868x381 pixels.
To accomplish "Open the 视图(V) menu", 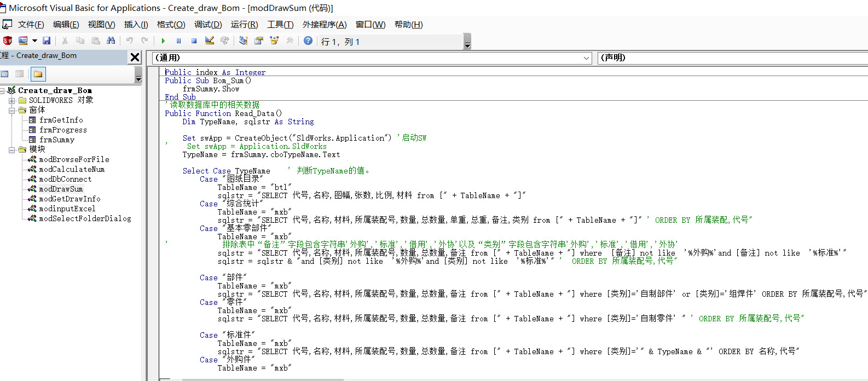I will coord(101,25).
